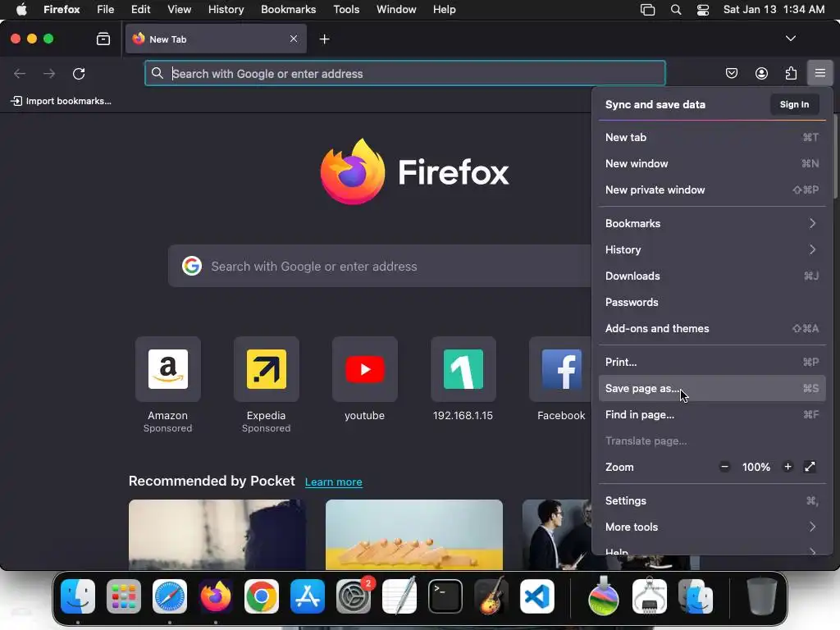Open GarageBand from the Dock
This screenshot has height=630, width=840.
coord(491,596)
